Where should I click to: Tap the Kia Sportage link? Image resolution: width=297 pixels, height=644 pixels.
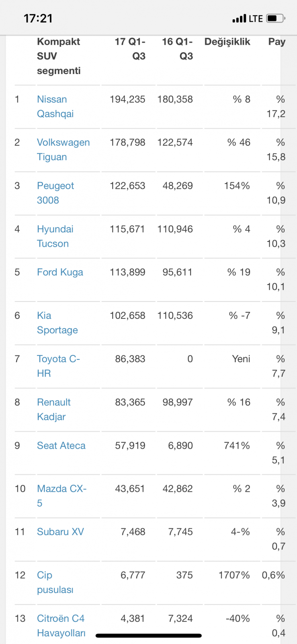tap(57, 323)
